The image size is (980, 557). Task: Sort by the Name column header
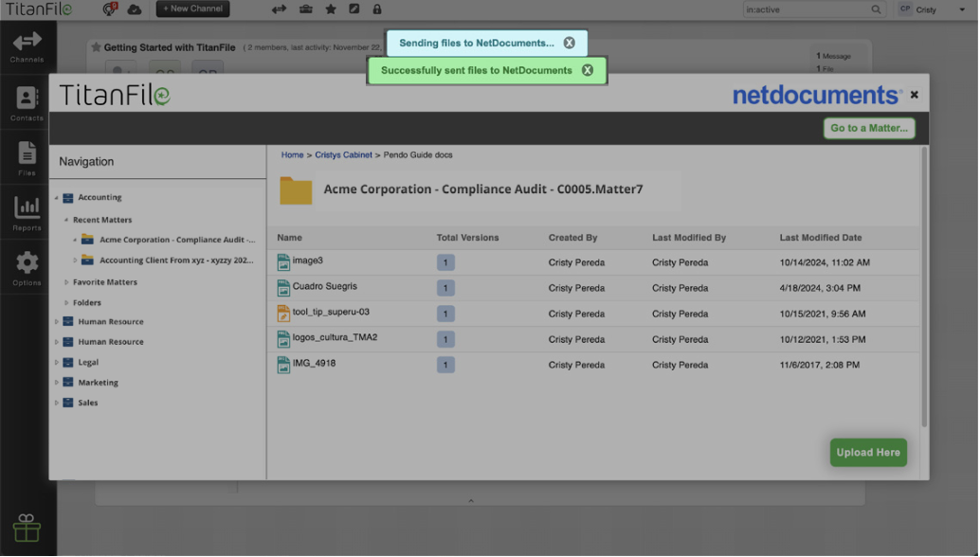tap(289, 238)
